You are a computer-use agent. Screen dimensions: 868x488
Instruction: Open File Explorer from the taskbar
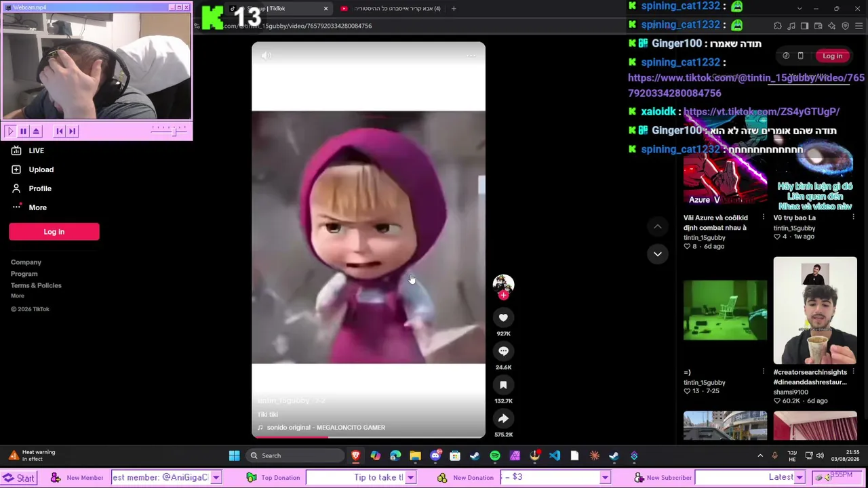(415, 455)
